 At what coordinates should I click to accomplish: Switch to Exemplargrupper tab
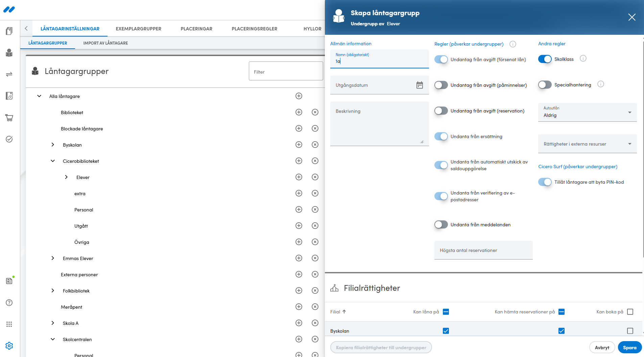pyautogui.click(x=139, y=29)
